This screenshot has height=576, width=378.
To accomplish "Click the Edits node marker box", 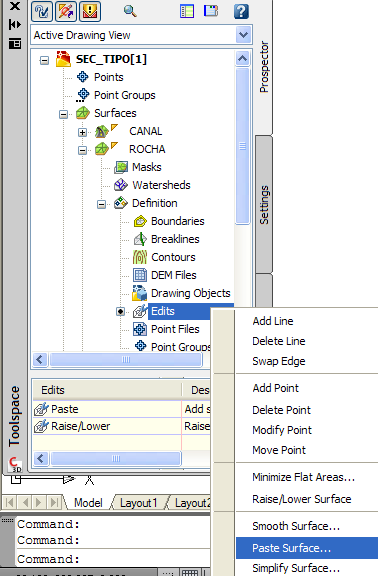I will 120,312.
